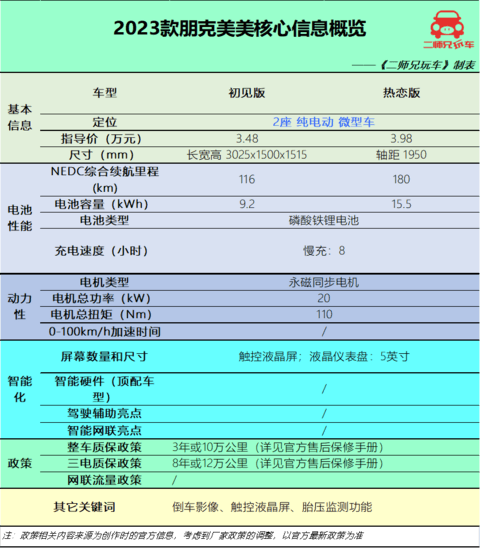Click the 电机总功率（kW） row label

[101, 298]
